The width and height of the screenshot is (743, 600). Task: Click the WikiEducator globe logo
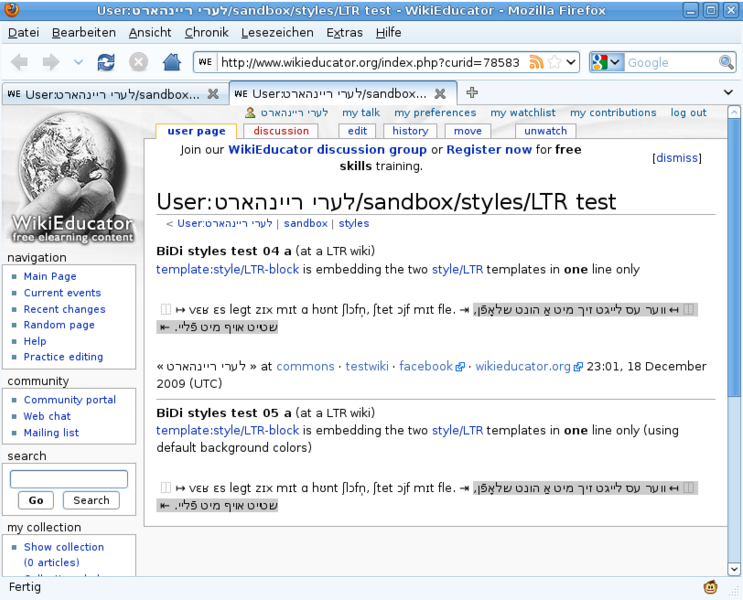(72, 176)
